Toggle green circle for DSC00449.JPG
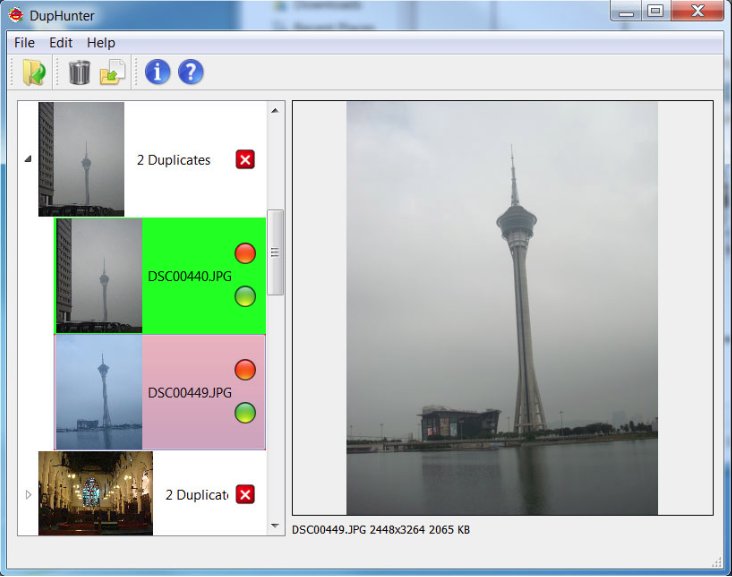Viewport: 732px width, 577px height. (245, 413)
